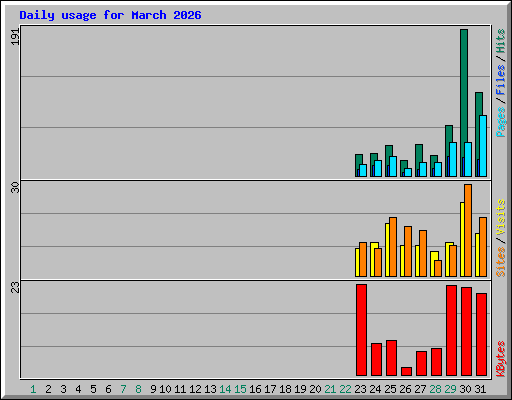This screenshot has width=512, height=400.
Task: Select day label "17" on the axis
Action: (x=270, y=389)
